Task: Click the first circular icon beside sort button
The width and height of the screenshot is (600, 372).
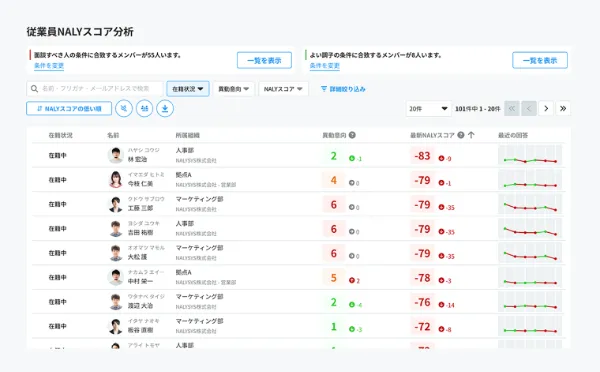Action: point(124,109)
